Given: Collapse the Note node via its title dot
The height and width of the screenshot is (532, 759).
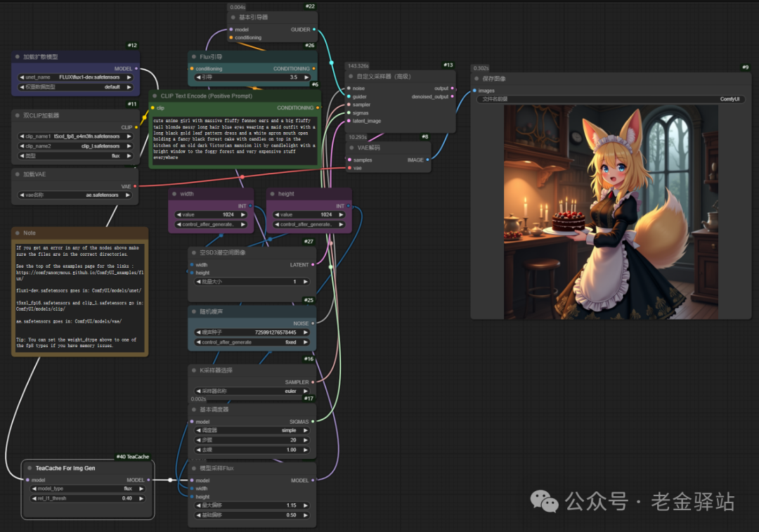Looking at the screenshot, I should point(18,233).
